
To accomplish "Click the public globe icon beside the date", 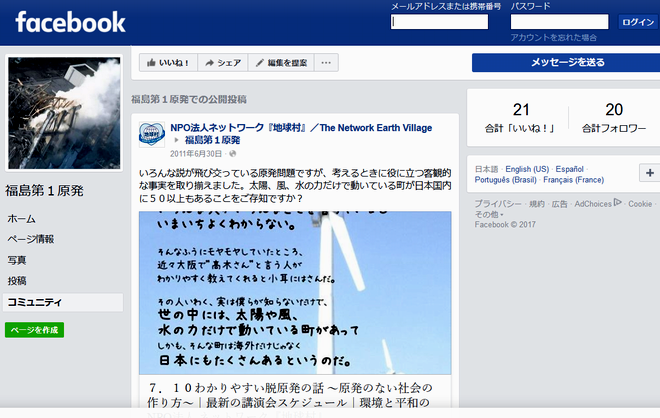I will click(232, 154).
